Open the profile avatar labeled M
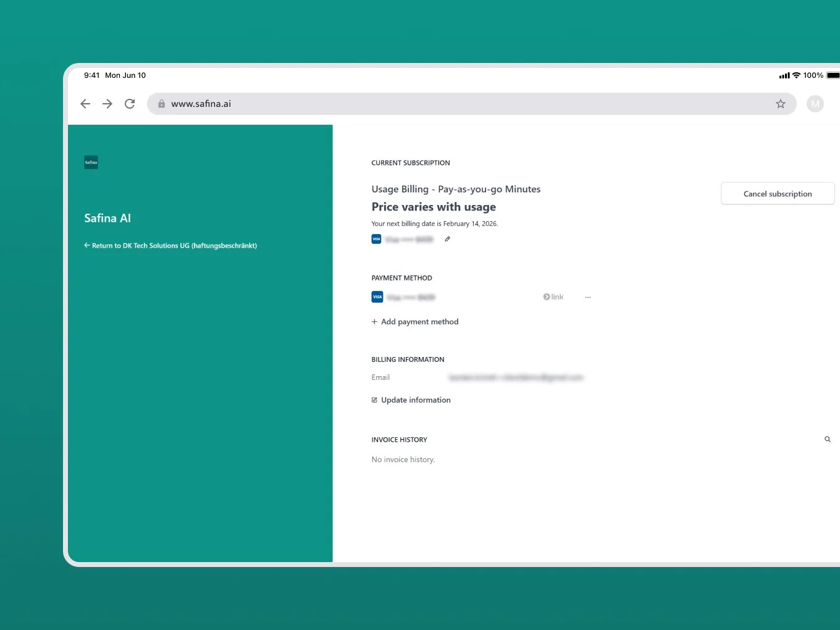Viewport: 840px width, 630px height. (815, 104)
